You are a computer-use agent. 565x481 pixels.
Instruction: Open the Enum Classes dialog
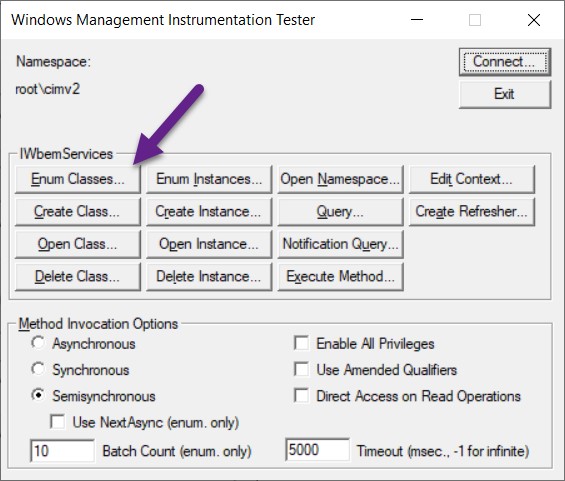[78, 179]
